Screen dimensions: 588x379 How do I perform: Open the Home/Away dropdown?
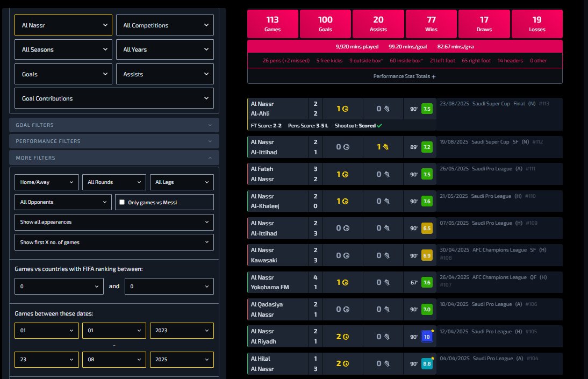point(47,182)
